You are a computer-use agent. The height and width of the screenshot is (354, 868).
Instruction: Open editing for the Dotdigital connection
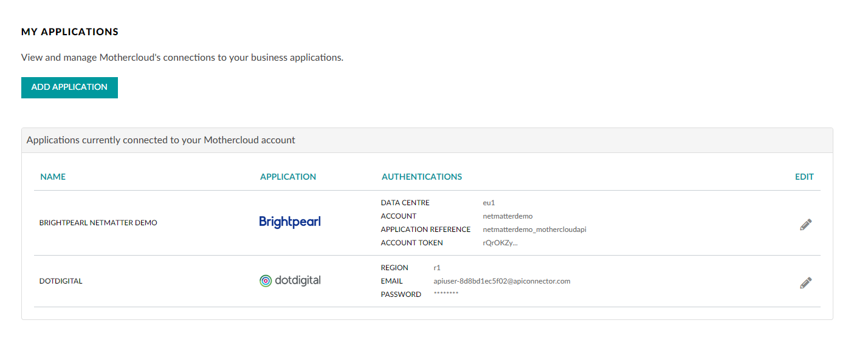pos(805,282)
